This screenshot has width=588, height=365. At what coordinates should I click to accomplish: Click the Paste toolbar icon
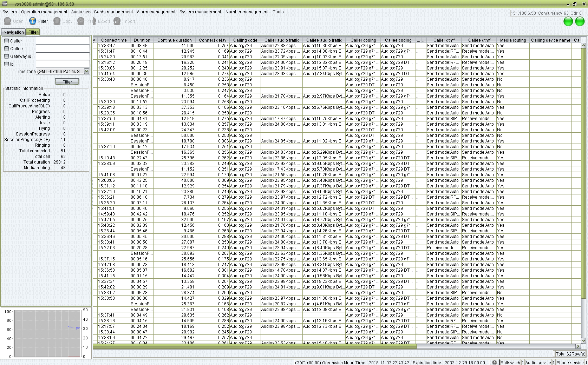[x=80, y=21]
